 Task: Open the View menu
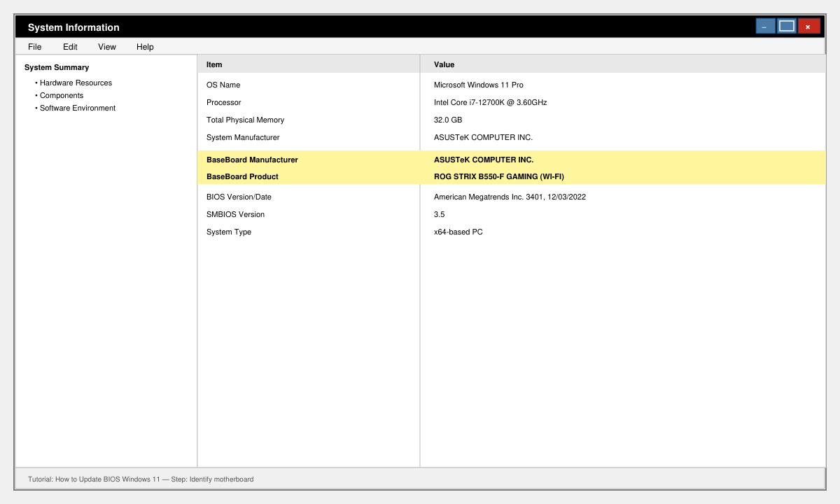(107, 47)
